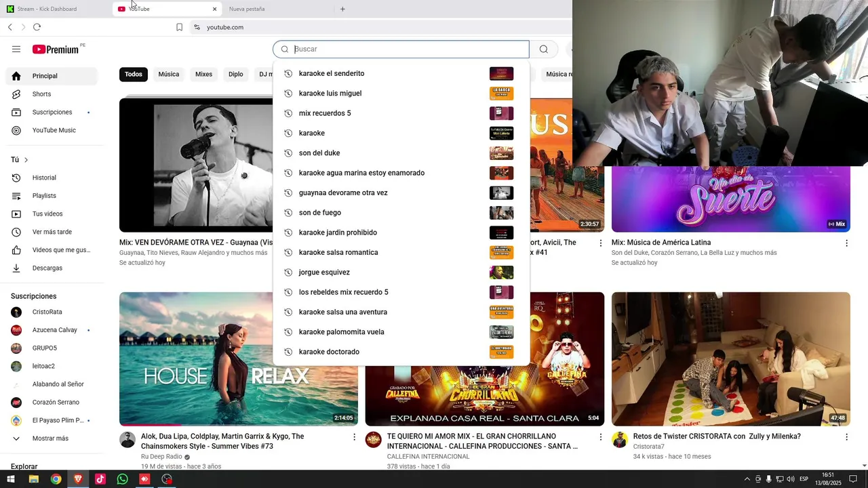Select the Mixes filter chip
This screenshot has width=868, height=488.
point(203,75)
